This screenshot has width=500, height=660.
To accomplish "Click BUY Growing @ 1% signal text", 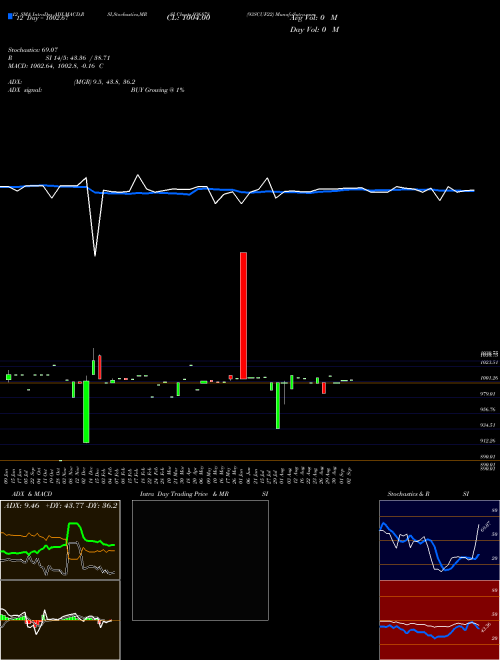I will click(x=157, y=90).
